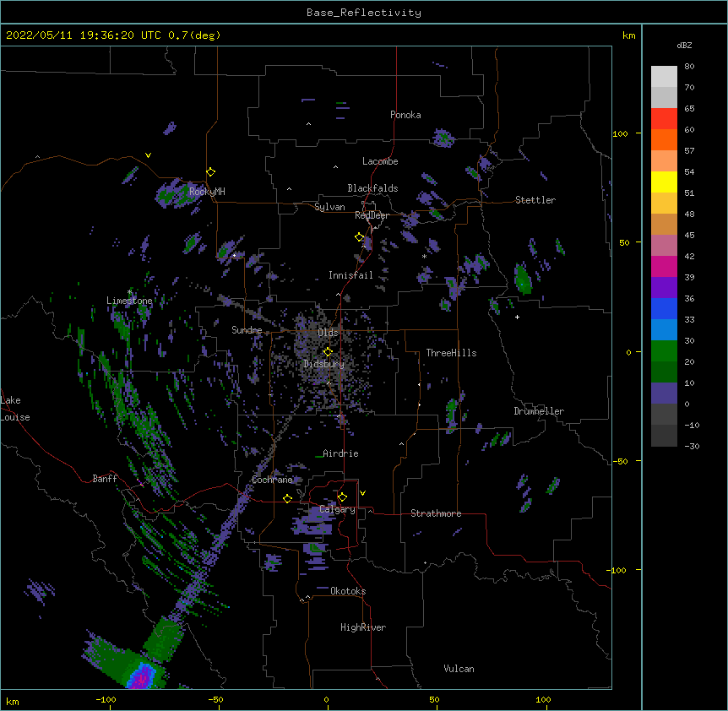Click the white caret marker south of Innisfail
728x711 pixels.
(338, 295)
